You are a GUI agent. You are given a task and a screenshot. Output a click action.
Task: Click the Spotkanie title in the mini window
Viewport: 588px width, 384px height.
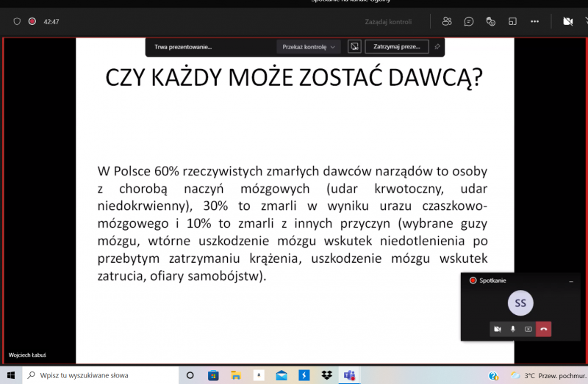coord(492,280)
